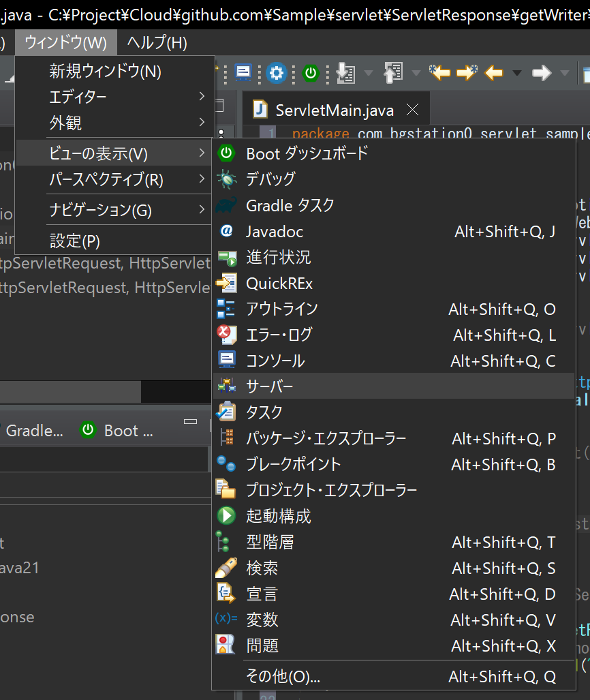Expand the ナビゲーション(G) submenu

pos(114,210)
